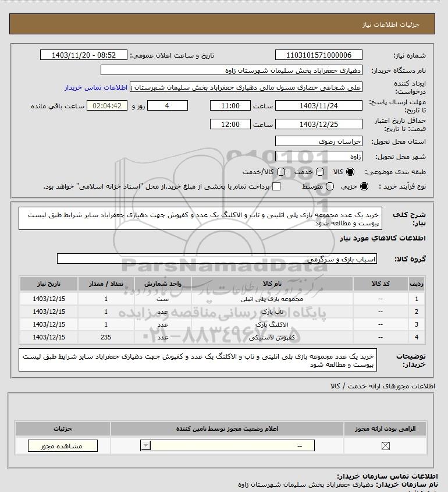This screenshot has height=492, width=448.
Task: Click the کد کالا column header
Action: 381,284
